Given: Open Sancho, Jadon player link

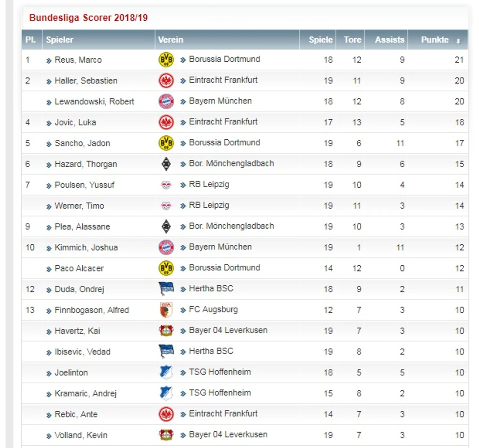Looking at the screenshot, I should click(82, 143).
